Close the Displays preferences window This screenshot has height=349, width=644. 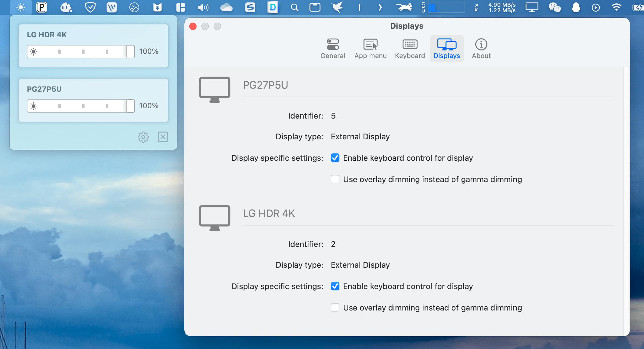193,26
